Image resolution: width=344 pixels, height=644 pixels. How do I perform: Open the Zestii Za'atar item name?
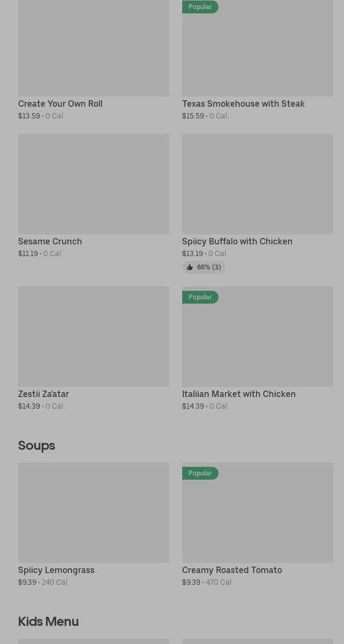tap(43, 394)
